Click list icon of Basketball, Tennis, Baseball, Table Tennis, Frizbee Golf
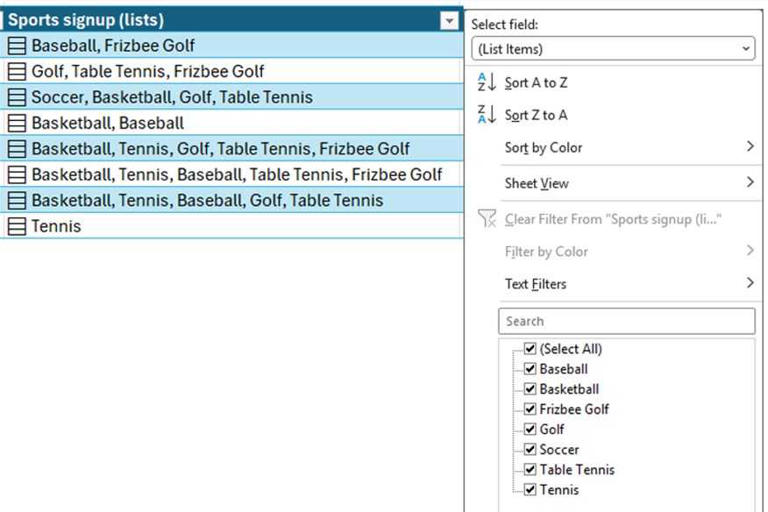The image size is (768, 512). (x=17, y=174)
